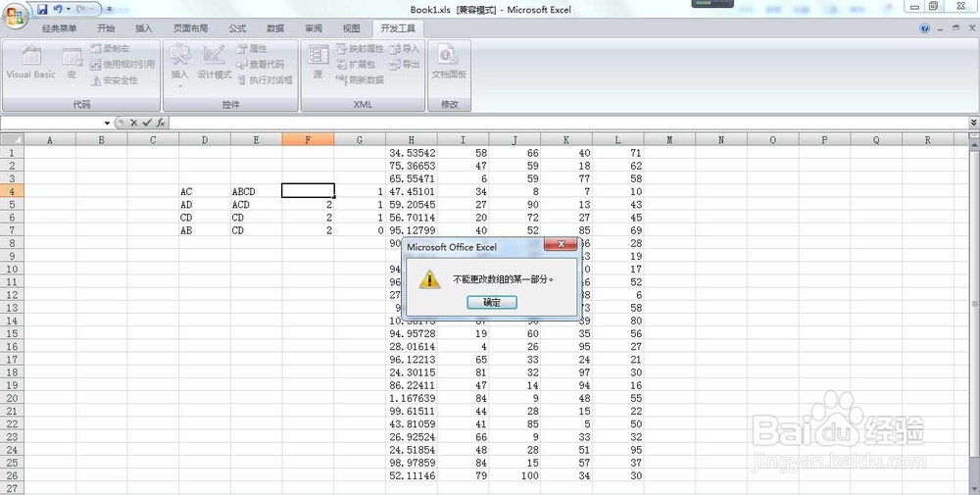Click 执行对话框 run dialog
Screen dimensions: 980x495
pos(265,80)
